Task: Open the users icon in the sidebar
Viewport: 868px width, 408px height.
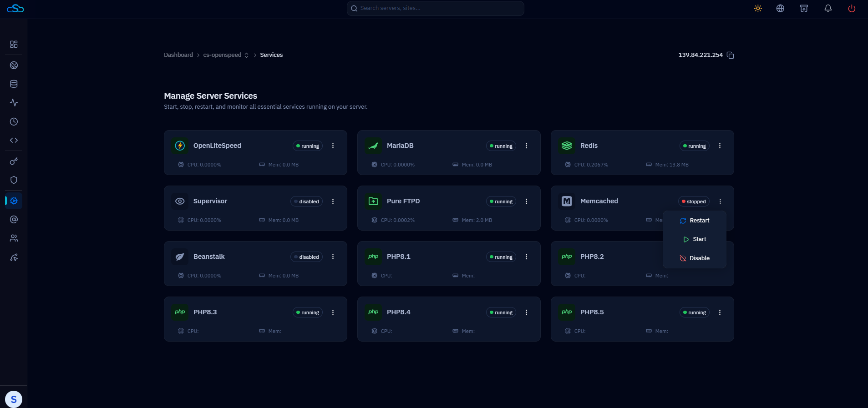Action: [14, 238]
